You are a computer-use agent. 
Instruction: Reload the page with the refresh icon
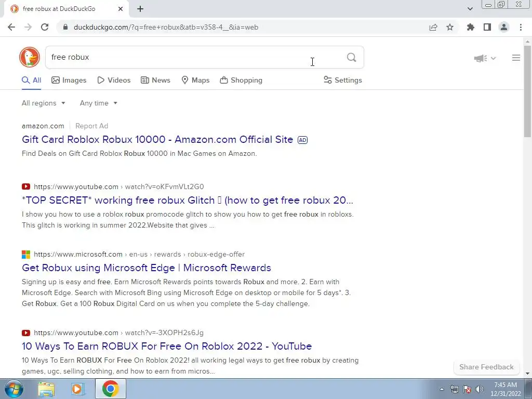click(x=45, y=27)
